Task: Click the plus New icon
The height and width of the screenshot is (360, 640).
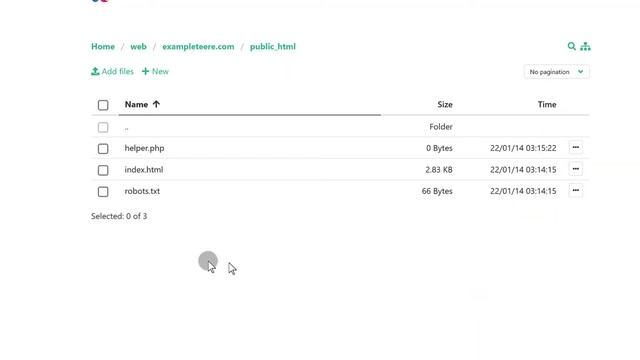Action: pos(145,71)
